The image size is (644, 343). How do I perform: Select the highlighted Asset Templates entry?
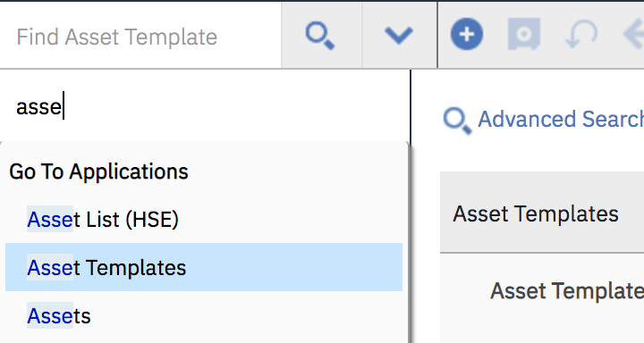tap(204, 267)
